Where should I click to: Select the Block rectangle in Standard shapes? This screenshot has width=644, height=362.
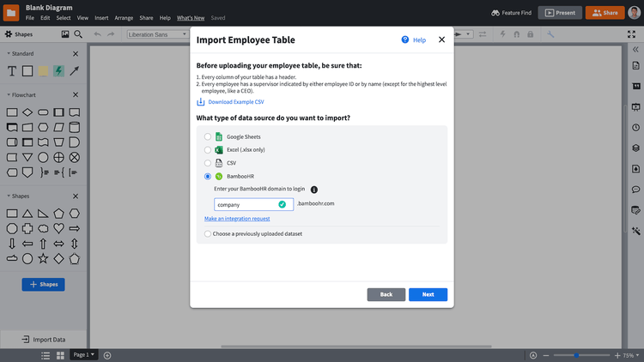coord(27,71)
